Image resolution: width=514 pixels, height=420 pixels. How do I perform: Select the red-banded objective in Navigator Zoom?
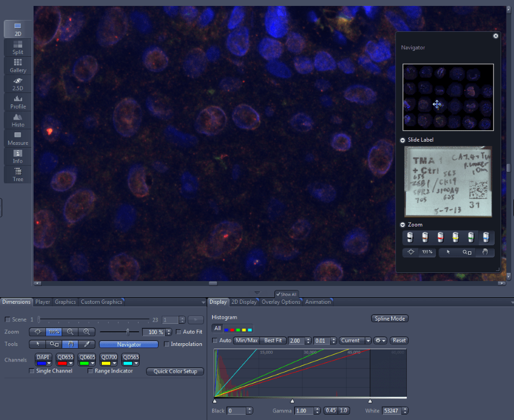click(440, 237)
